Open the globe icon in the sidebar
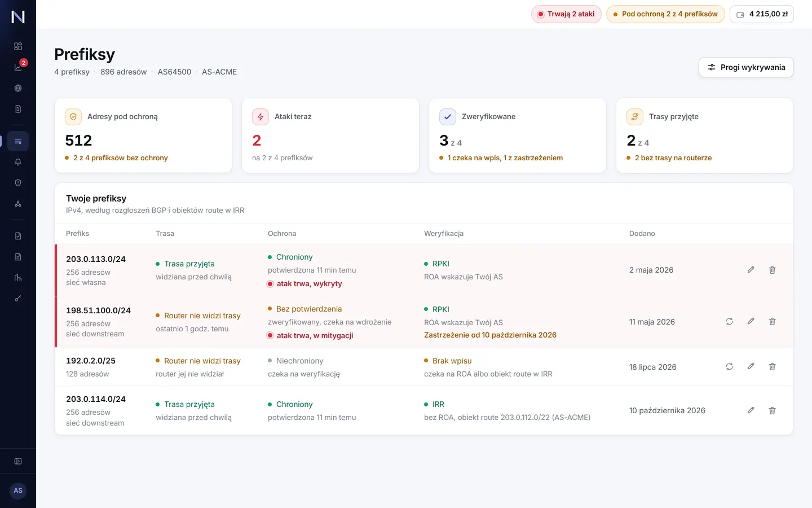The width and height of the screenshot is (812, 508). pyautogui.click(x=18, y=88)
